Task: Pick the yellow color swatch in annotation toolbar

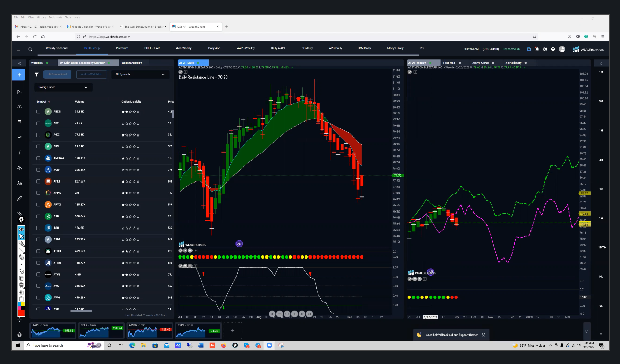Action: 23,306
